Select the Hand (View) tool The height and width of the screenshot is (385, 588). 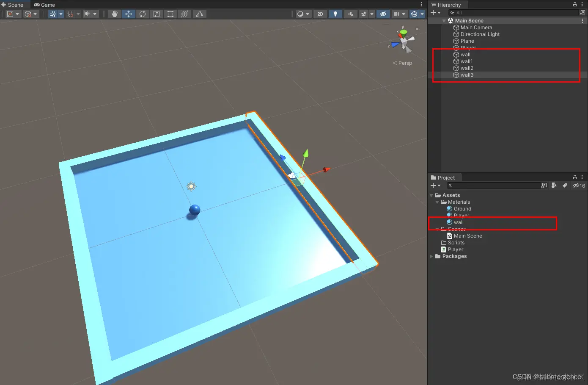tap(114, 14)
